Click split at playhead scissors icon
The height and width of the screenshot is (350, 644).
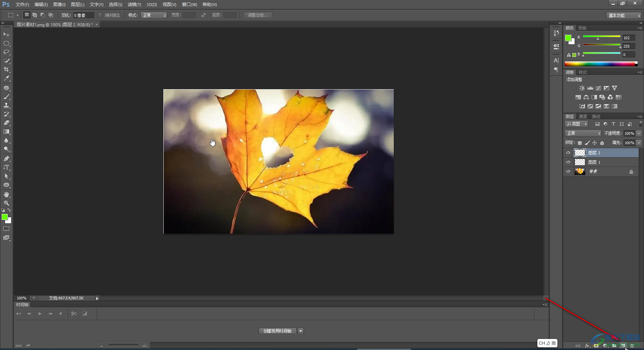tap(74, 314)
